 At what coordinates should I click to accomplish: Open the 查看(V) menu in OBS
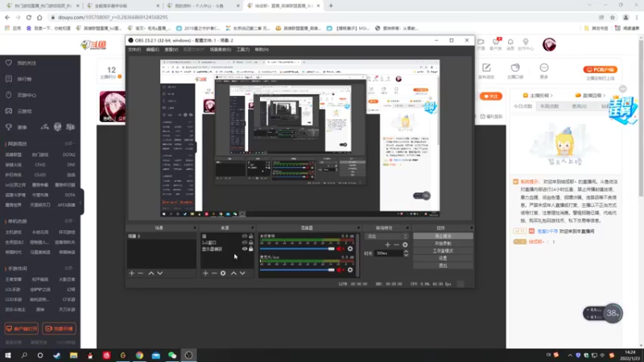pos(171,50)
